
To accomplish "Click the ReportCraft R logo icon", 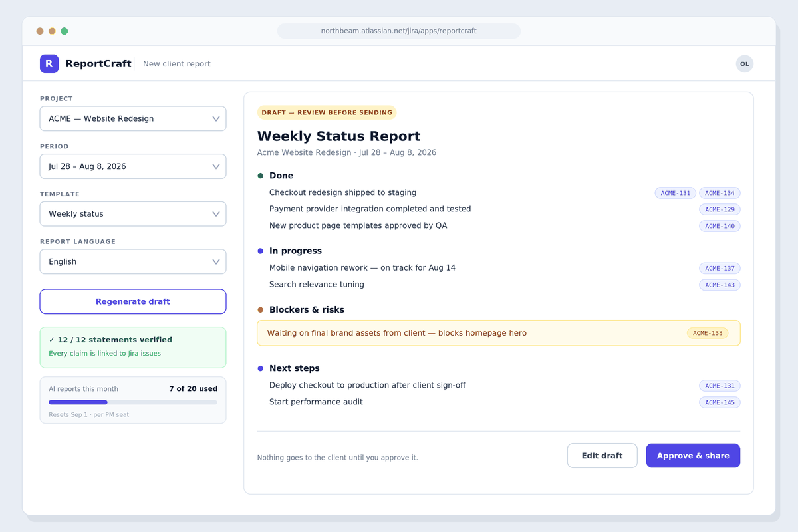I will (x=49, y=64).
